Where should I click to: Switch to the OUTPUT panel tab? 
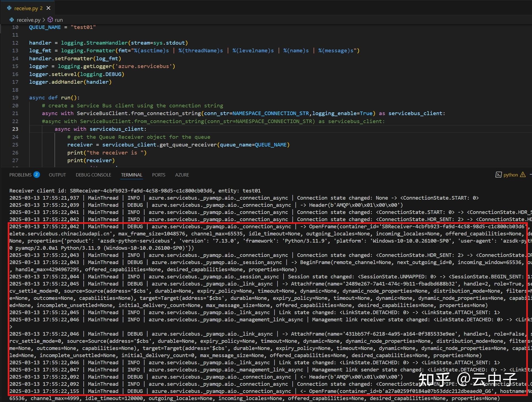57,175
